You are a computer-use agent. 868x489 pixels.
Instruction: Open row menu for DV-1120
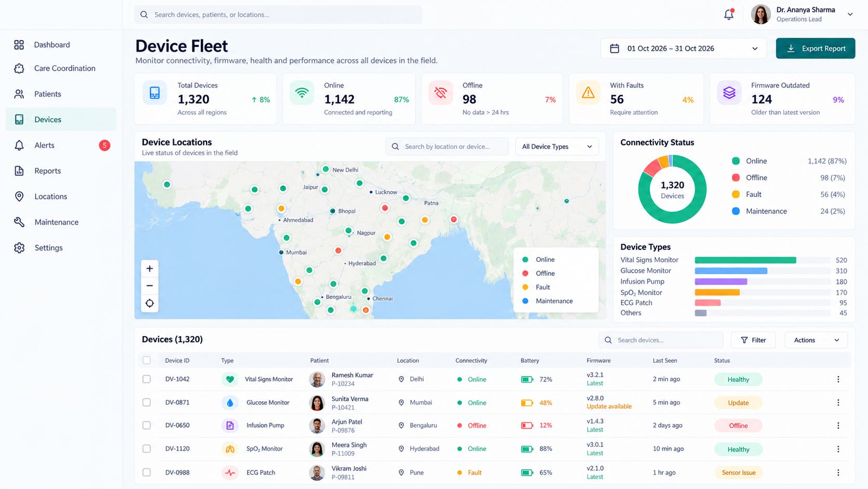(x=838, y=449)
